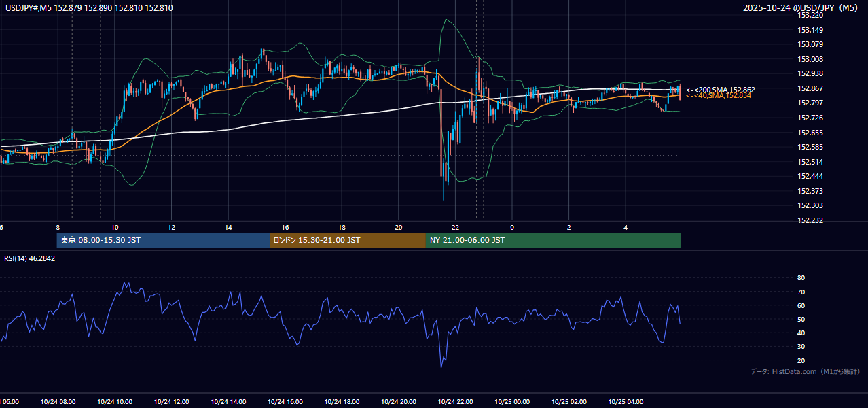Click the RSI scale value 70

(801, 292)
